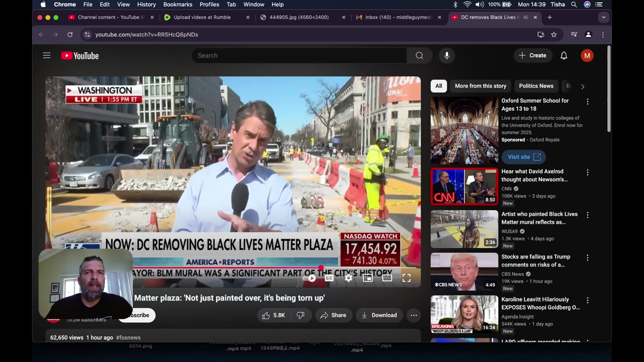Click the Share button
Screen dimensions: 644x362
click(333, 315)
